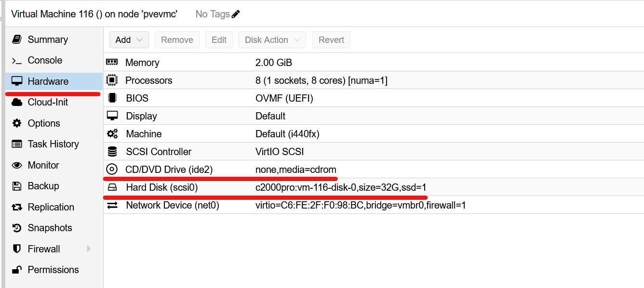Image resolution: width=644 pixels, height=288 pixels.
Task: Expand the Firewall submenu arrow
Action: [89, 249]
